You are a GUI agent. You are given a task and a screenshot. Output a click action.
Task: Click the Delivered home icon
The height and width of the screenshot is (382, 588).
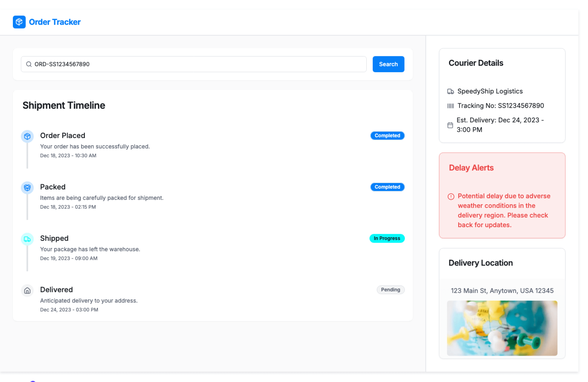(x=27, y=290)
